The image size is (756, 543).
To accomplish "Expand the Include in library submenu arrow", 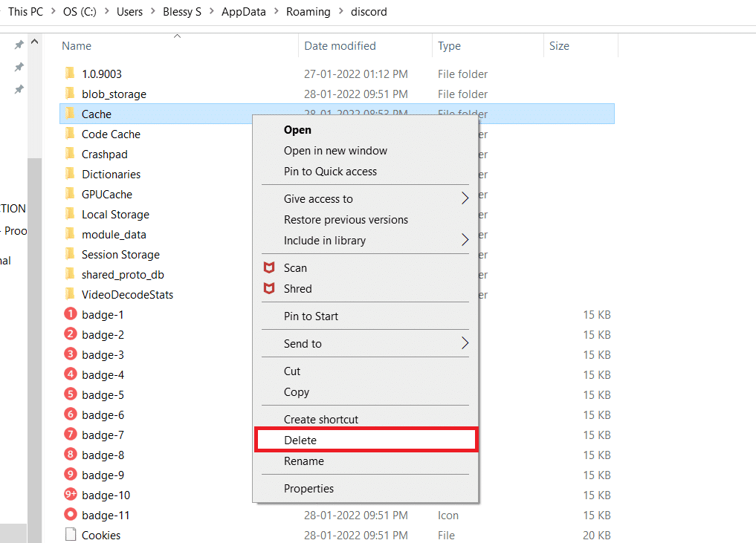I will (465, 241).
